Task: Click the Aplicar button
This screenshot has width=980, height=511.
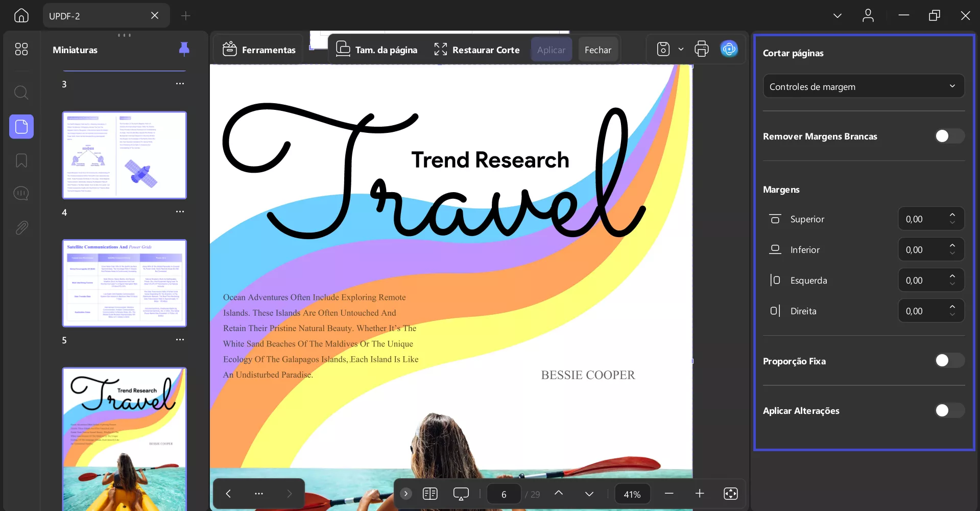Action: pos(552,50)
